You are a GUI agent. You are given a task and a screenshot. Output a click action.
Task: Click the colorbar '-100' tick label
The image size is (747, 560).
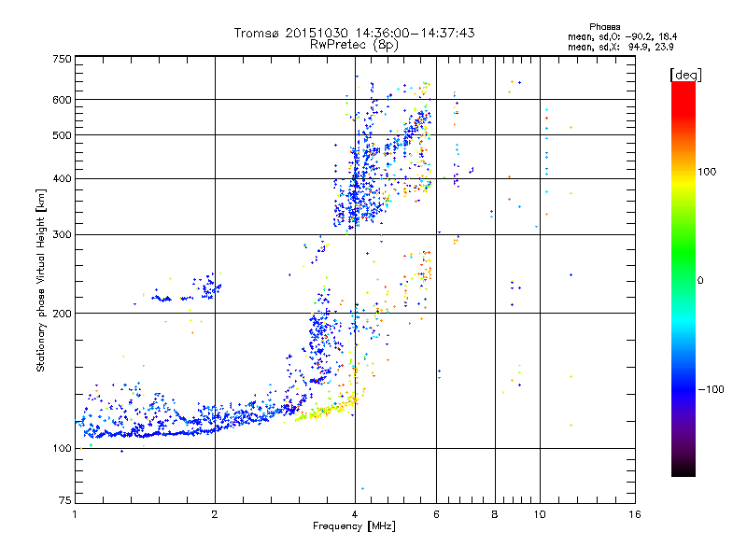(x=711, y=389)
